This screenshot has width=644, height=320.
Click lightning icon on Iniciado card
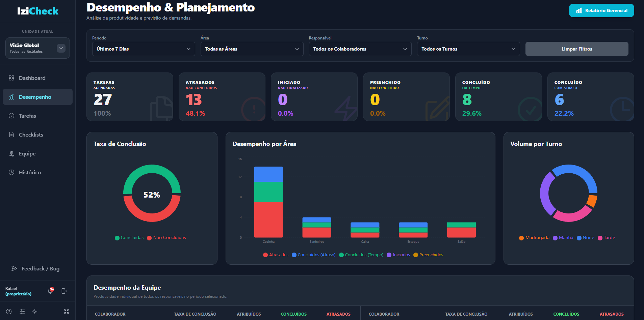point(346,109)
